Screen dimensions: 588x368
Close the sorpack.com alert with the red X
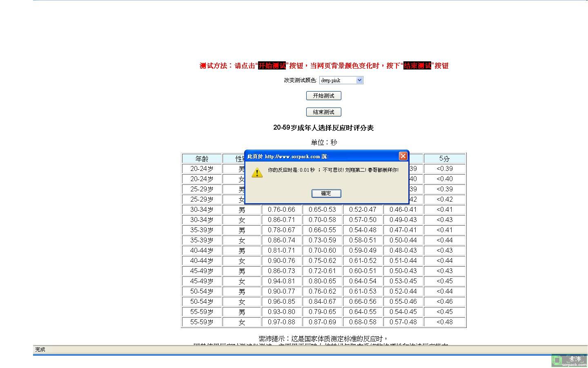(x=403, y=156)
